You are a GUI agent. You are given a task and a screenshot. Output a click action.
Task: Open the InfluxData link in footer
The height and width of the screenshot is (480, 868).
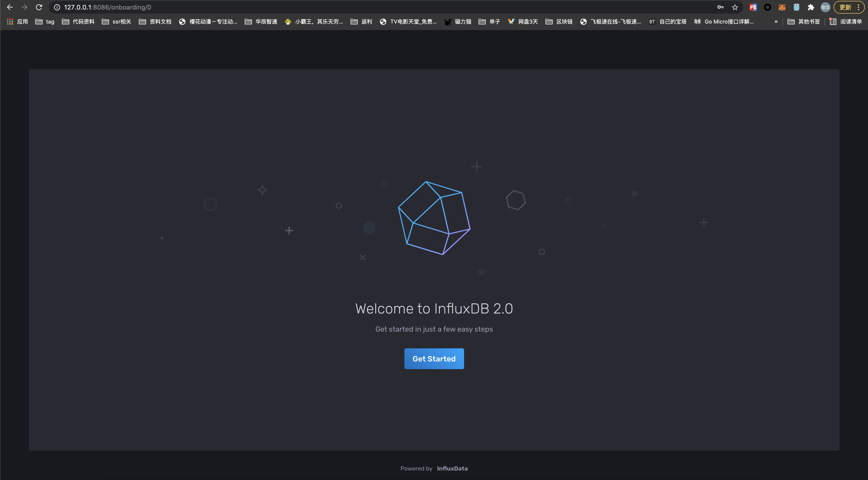pyautogui.click(x=452, y=468)
